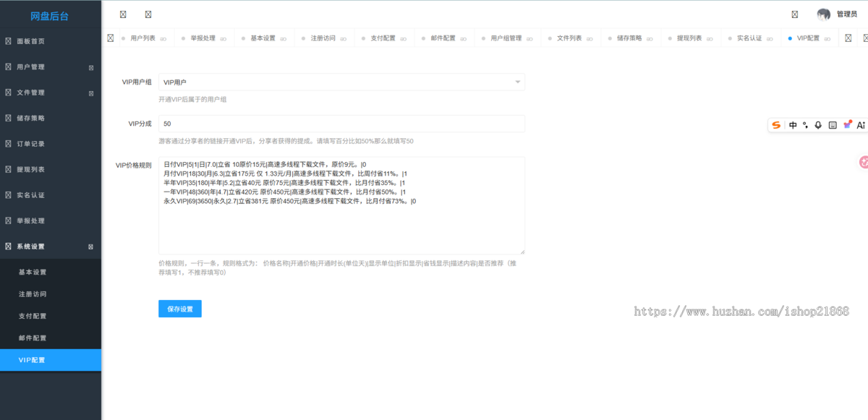Close the 支付配置 tab

404,38
